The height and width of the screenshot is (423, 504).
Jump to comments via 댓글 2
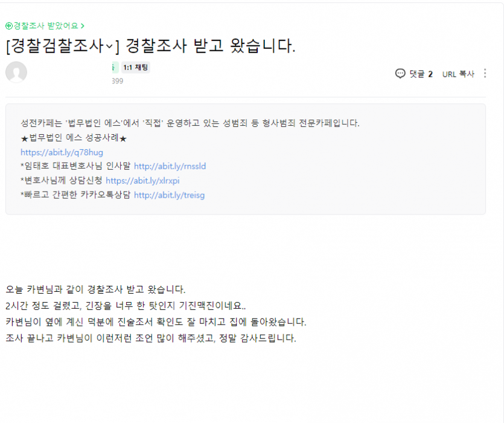click(421, 74)
